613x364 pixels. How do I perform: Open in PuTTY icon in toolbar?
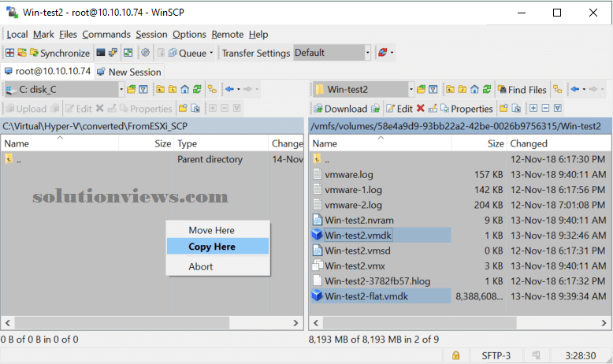click(113, 52)
